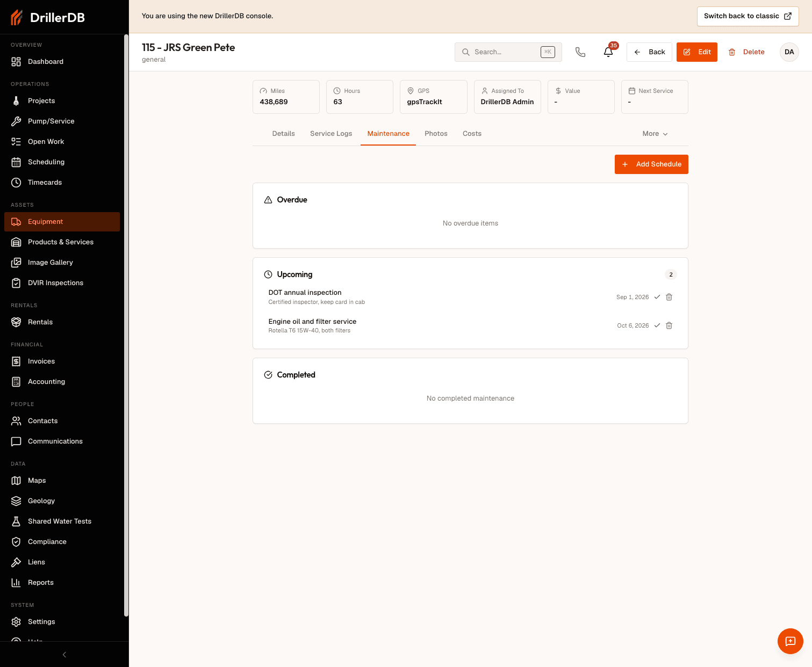Screen dimensions: 812x667
Task: Open Reports page
Action: 62,583
